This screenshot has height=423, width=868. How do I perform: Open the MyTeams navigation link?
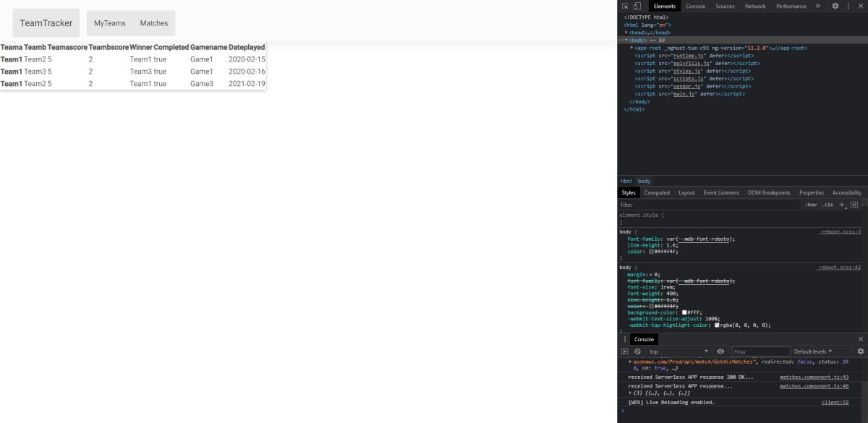(110, 23)
